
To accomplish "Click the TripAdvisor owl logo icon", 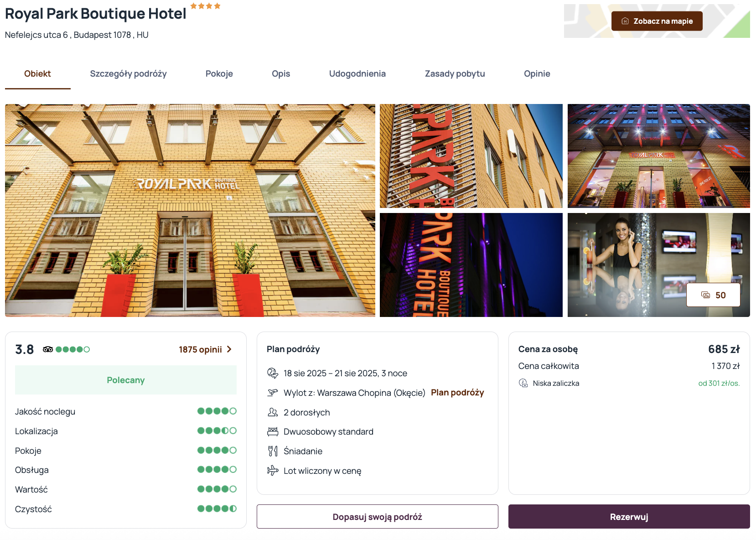I will click(x=48, y=349).
